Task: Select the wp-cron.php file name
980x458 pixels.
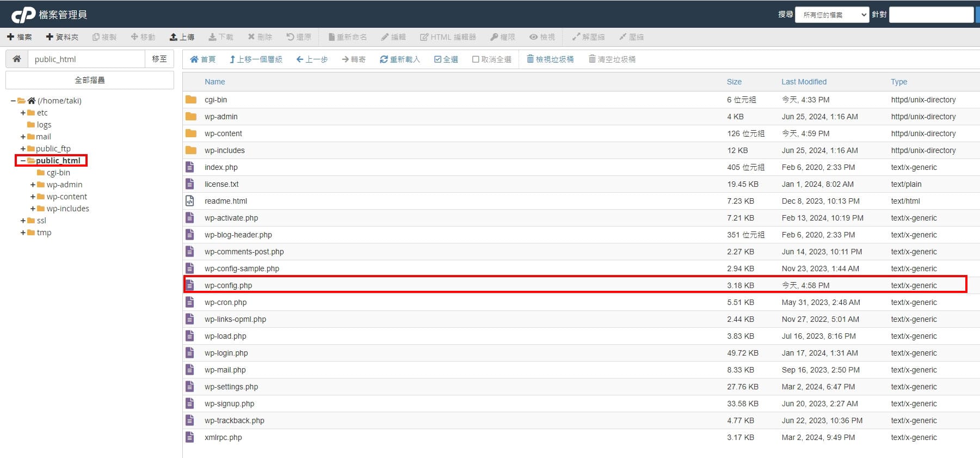Action: click(225, 302)
